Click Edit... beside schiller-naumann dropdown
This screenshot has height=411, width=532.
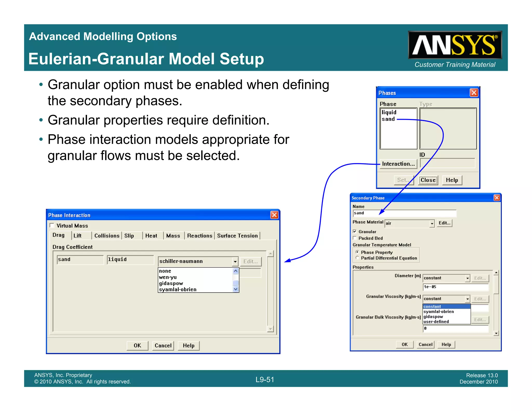coord(251,262)
